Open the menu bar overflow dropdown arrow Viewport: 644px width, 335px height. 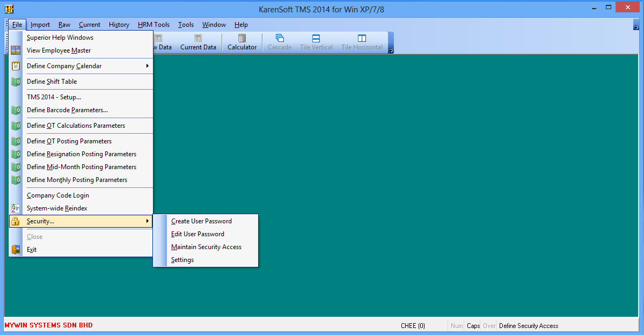[636, 27]
